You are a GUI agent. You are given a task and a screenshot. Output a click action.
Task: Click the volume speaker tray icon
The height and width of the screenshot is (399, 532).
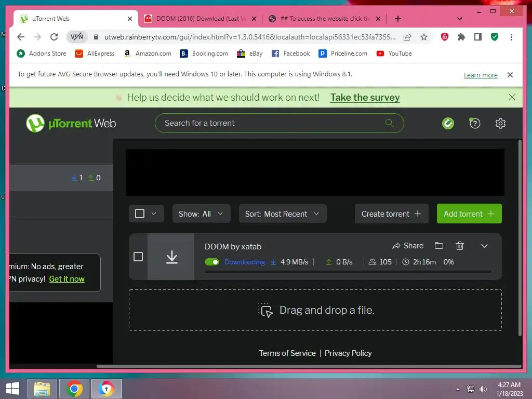pyautogui.click(x=483, y=389)
